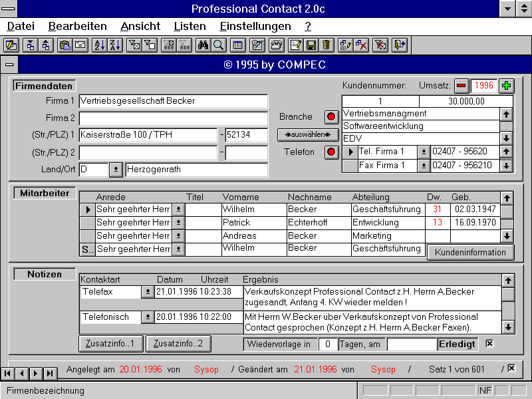Click the Kundeninformation button
Image resolution: width=532 pixels, height=399 pixels.
point(471,252)
